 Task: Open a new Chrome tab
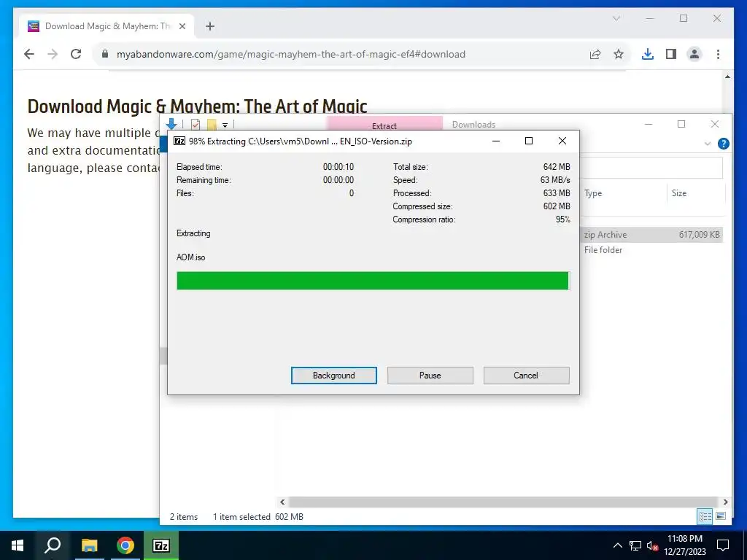(209, 26)
